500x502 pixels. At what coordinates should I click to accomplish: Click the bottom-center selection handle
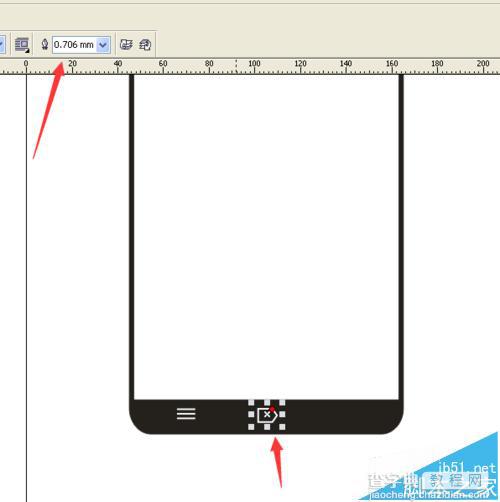pyautogui.click(x=267, y=427)
